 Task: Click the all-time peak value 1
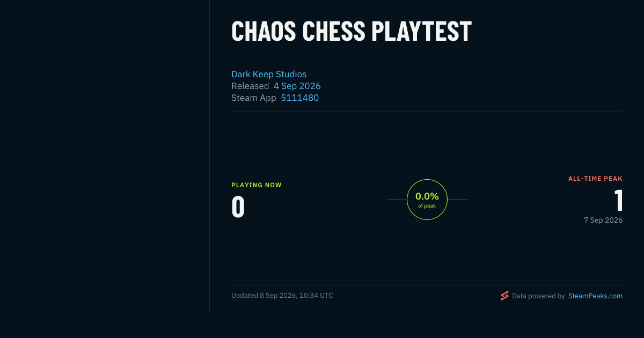tap(618, 201)
